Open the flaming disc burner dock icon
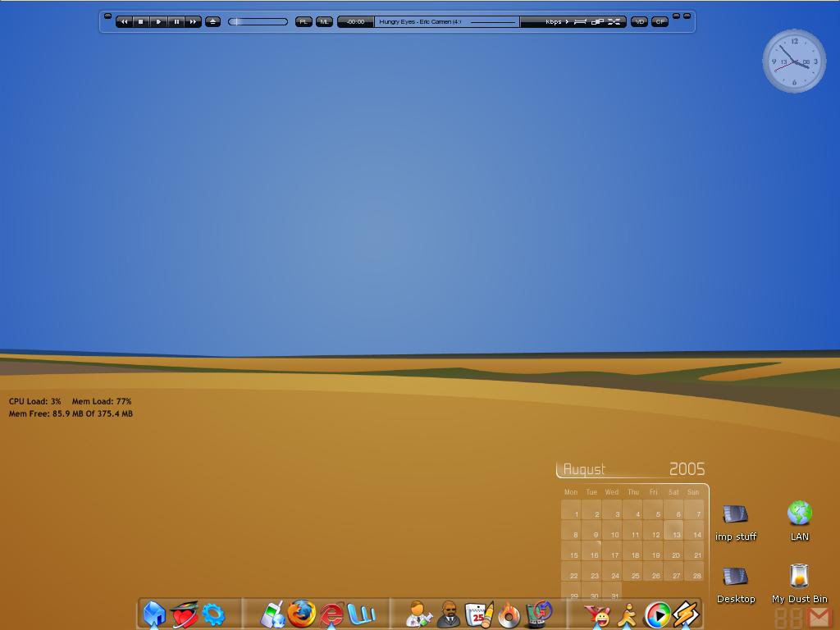The height and width of the screenshot is (630, 840). [509, 614]
